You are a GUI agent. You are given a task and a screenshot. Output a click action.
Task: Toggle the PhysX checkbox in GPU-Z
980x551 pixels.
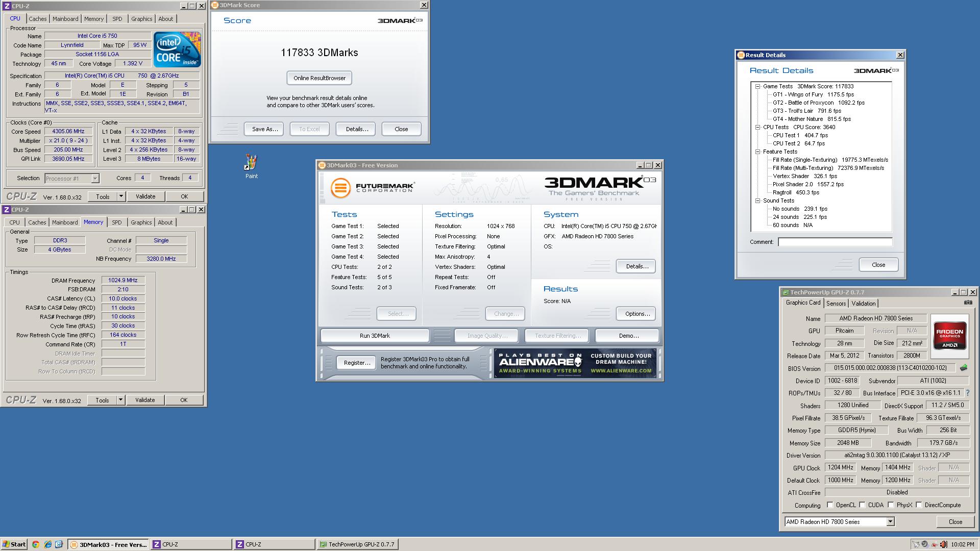click(891, 505)
